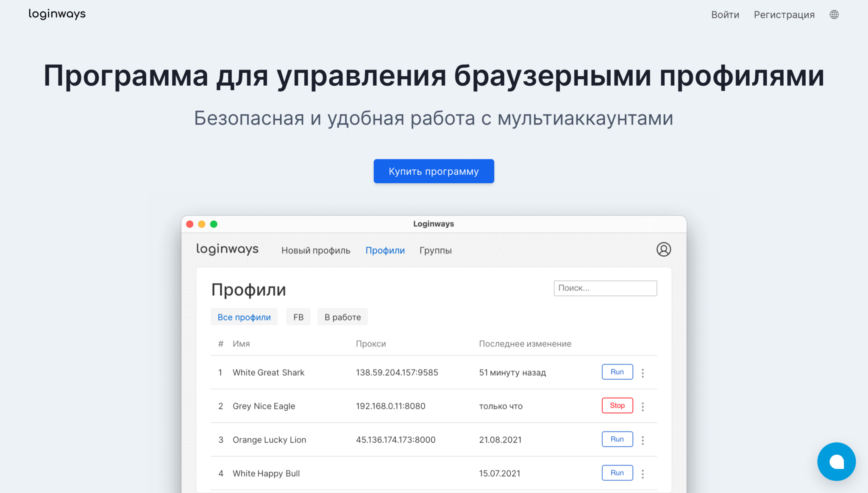Open the three-dot menu for White Great Shark
The width and height of the screenshot is (868, 493).
(643, 373)
